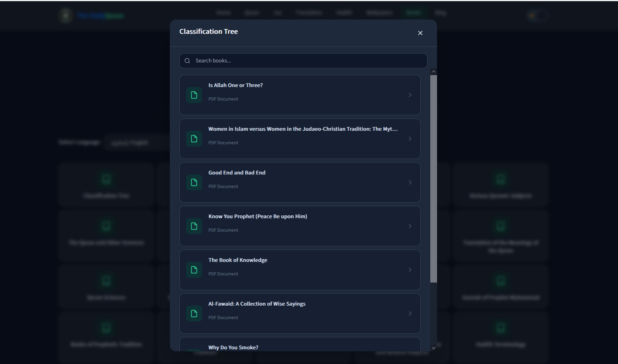Screen dimensions: 618x364
Task: Close the Classification Tree dialog
Action: point(420,33)
